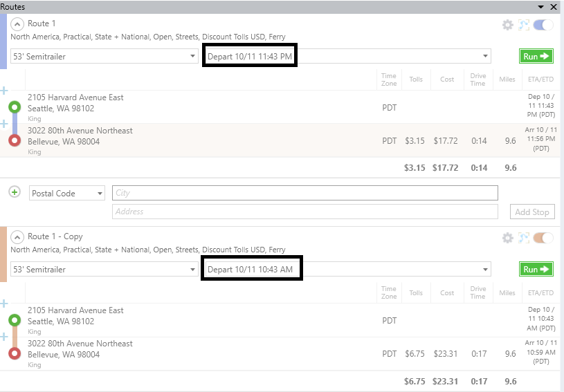This screenshot has width=564, height=392.
Task: Click red destination marker of Route 1
Action: click(x=15, y=140)
